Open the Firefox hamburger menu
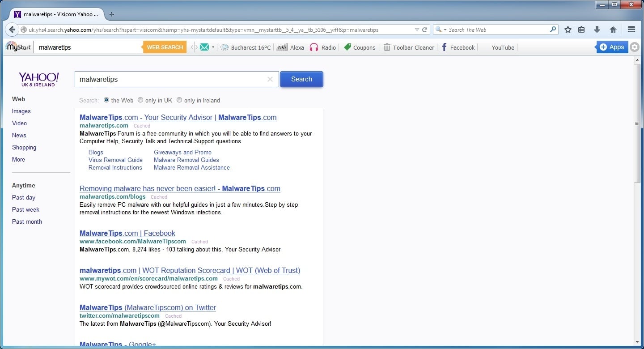644x349 pixels. [631, 30]
